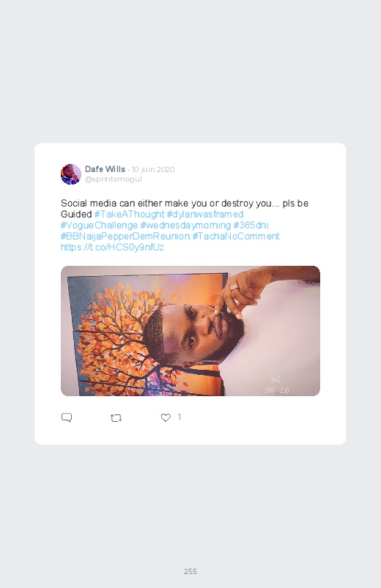Like the tweet with heart icon

click(166, 417)
